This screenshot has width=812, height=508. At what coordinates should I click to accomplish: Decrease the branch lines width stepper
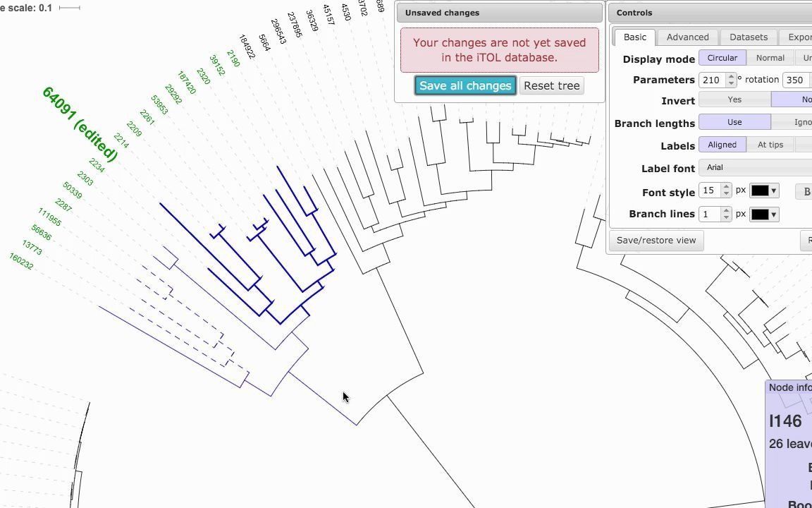click(x=726, y=217)
